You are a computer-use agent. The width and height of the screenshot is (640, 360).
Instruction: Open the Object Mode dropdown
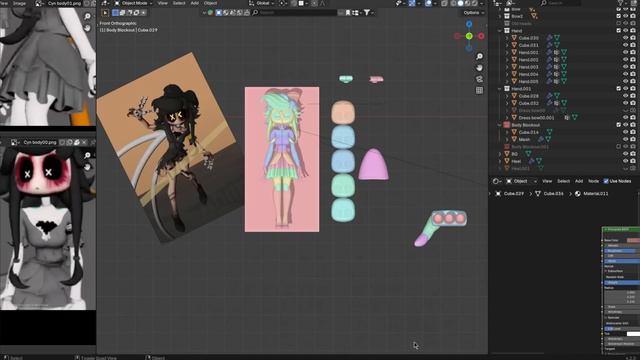pyautogui.click(x=133, y=3)
